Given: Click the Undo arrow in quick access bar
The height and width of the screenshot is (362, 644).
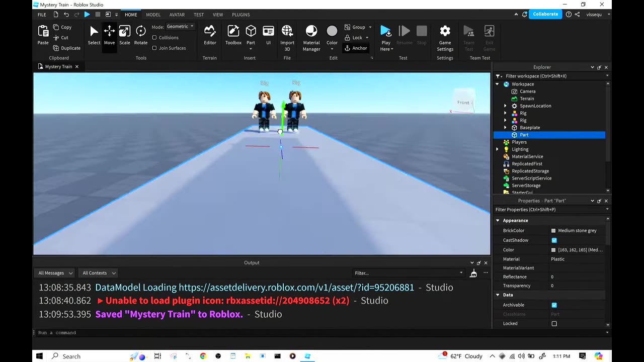Looking at the screenshot, I should (x=66, y=15).
